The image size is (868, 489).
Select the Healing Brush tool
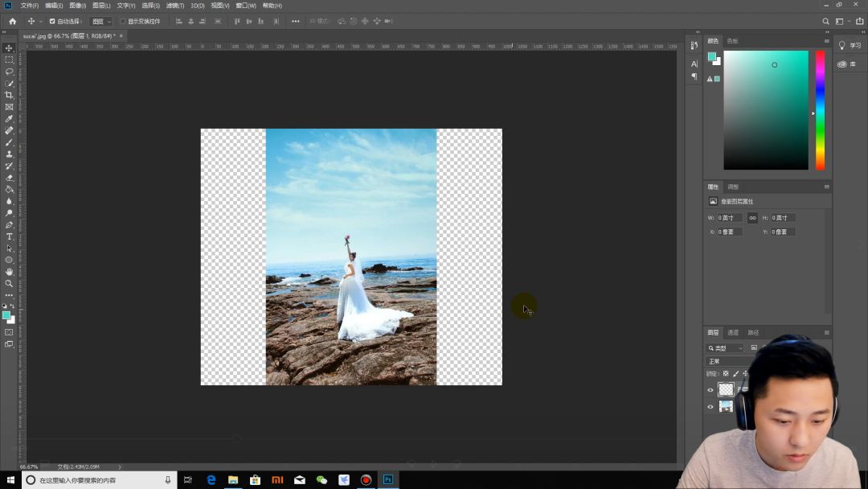tap(9, 131)
